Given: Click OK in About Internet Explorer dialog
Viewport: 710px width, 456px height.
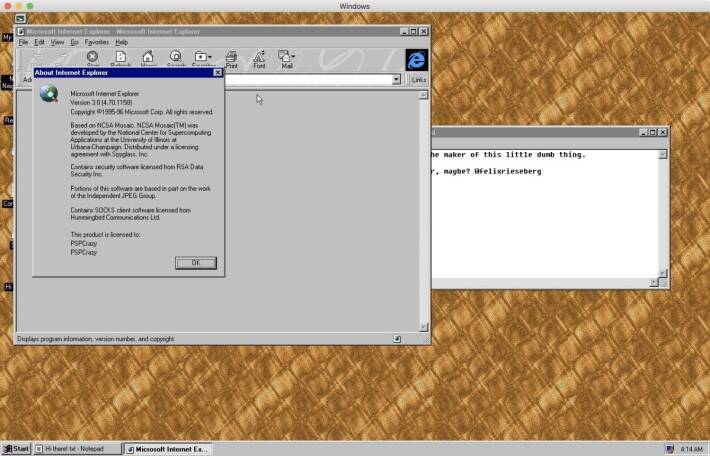Looking at the screenshot, I should click(196, 263).
